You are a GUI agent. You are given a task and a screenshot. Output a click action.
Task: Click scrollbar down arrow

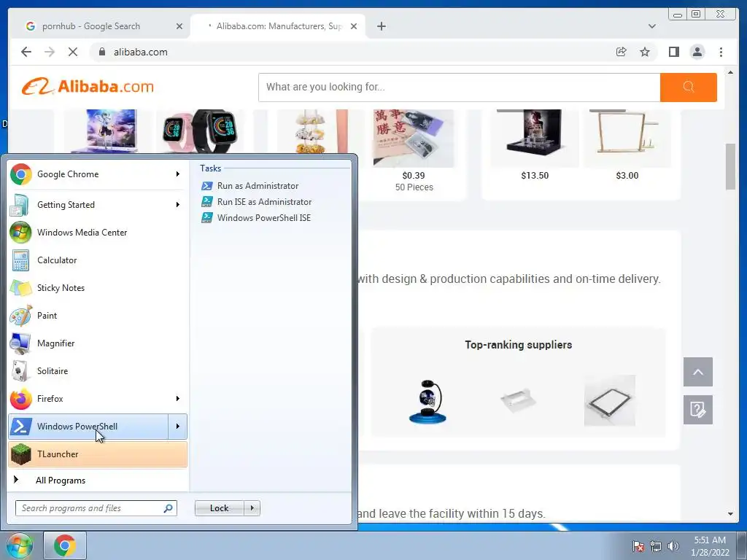click(x=730, y=514)
